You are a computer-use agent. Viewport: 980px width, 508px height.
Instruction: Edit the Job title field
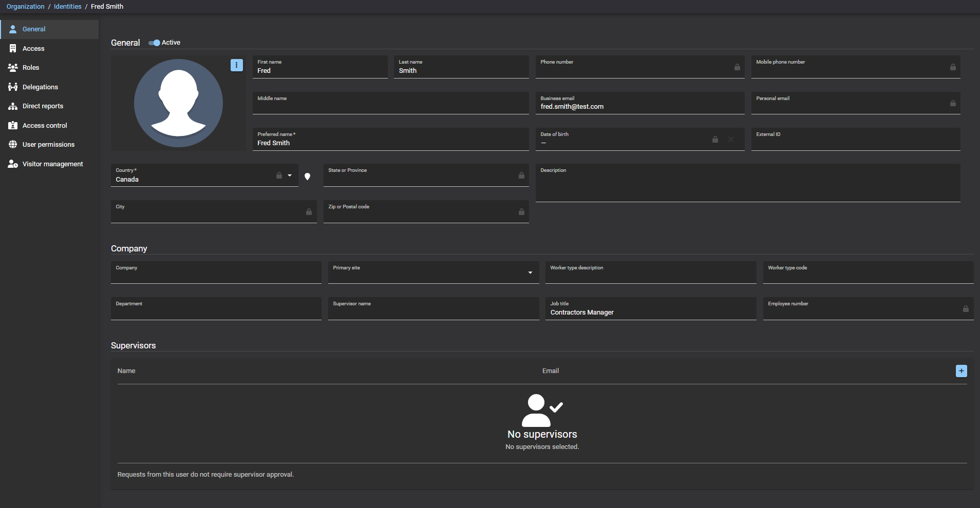coord(651,309)
